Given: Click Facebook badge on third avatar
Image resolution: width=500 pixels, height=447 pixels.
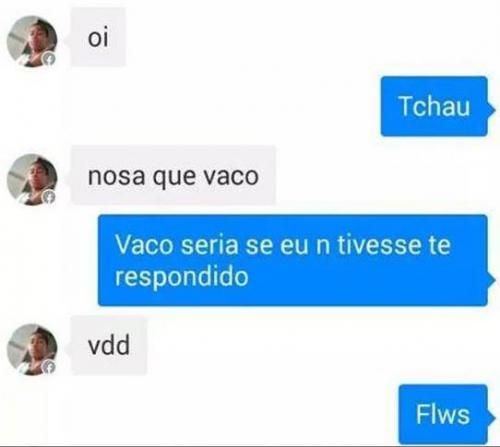Looking at the screenshot, I should 49,367.
